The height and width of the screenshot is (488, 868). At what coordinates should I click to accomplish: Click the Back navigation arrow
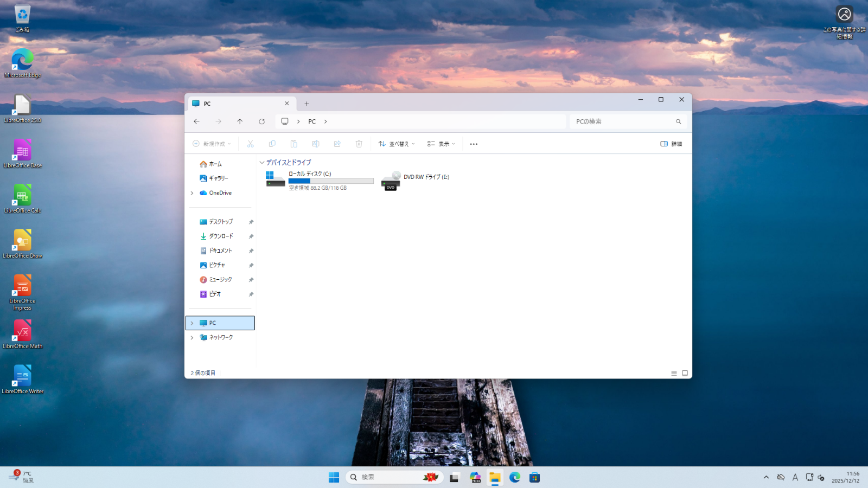pos(196,121)
